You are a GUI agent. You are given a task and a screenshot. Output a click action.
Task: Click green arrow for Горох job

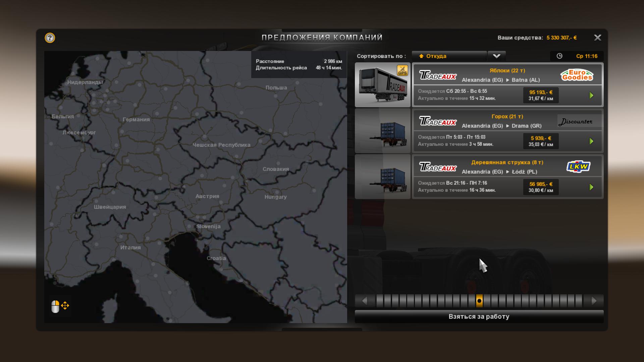point(591,141)
